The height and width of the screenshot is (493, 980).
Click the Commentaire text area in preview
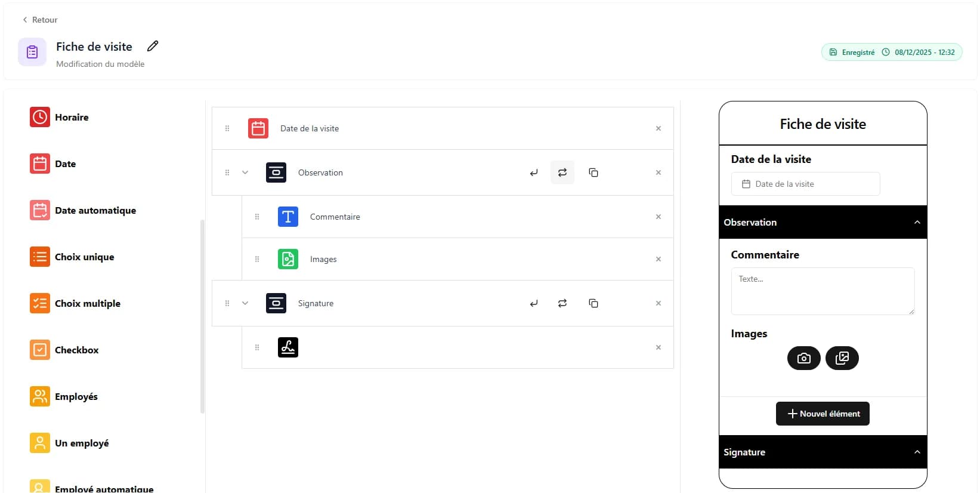point(822,291)
